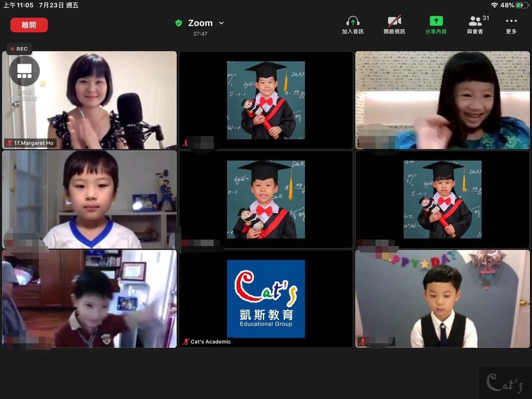Tap the REC recording indicator

(19, 49)
